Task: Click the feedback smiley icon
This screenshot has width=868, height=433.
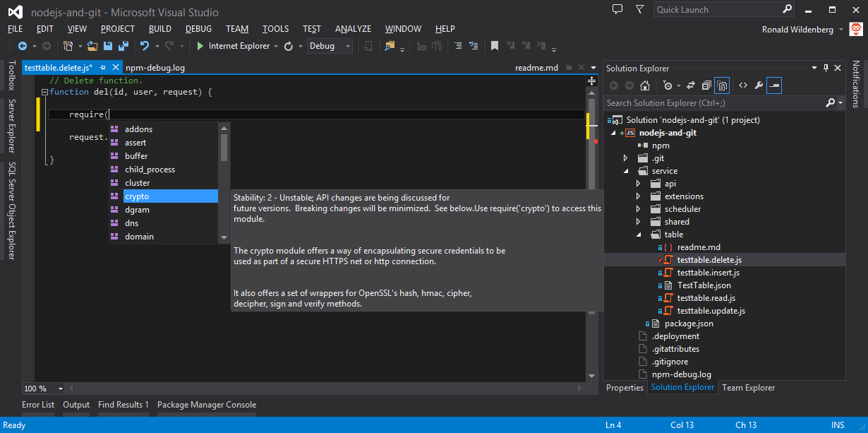Action: click(855, 29)
